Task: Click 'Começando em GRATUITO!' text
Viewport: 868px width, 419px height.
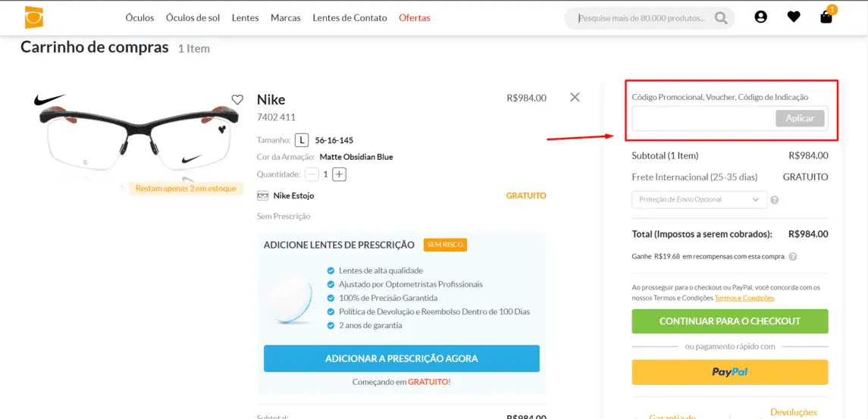Action: pos(401,382)
